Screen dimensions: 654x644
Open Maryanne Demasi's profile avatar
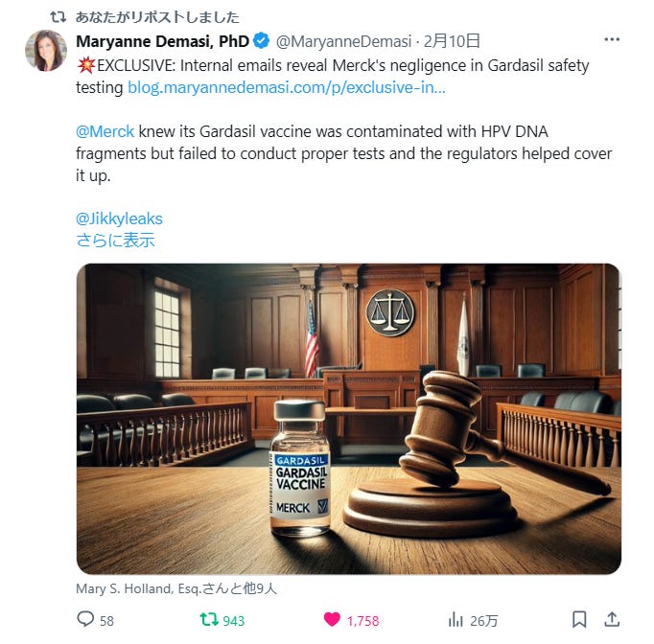click(x=46, y=51)
